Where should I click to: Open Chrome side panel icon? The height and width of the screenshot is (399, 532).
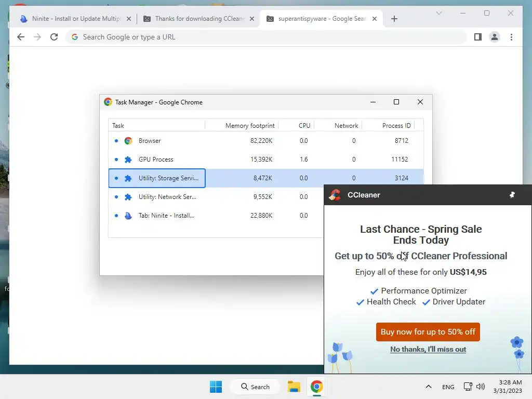coord(478,37)
